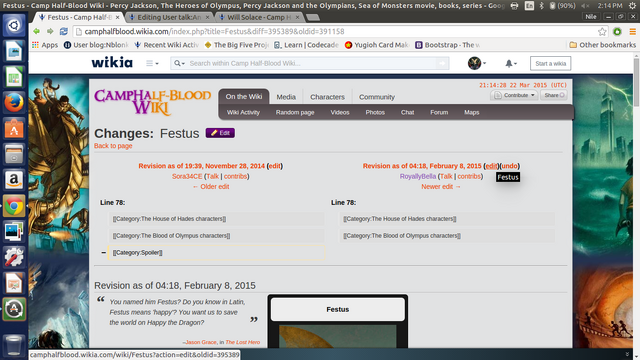Image resolution: width=640 pixels, height=360 pixels.
Task: Click the Share button
Action: point(554,95)
